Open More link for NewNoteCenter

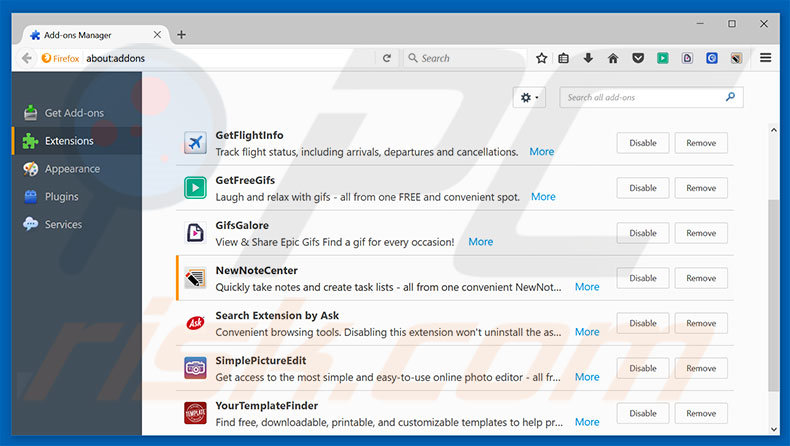click(587, 287)
